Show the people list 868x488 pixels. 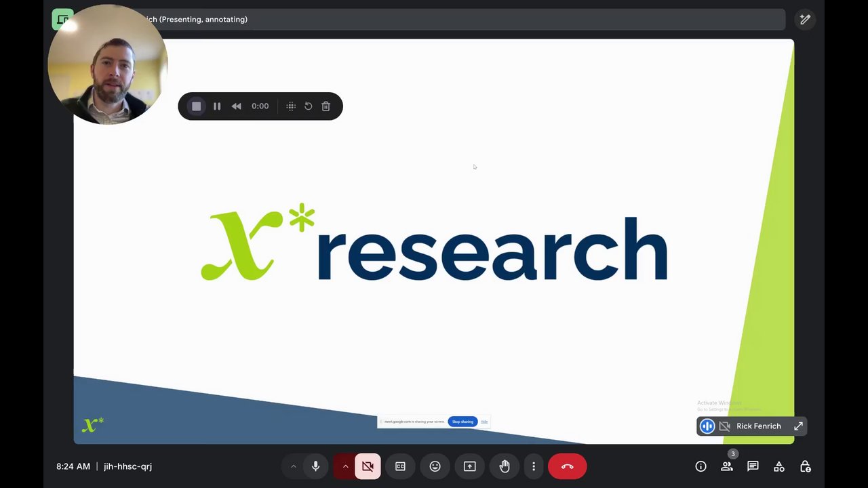727,466
